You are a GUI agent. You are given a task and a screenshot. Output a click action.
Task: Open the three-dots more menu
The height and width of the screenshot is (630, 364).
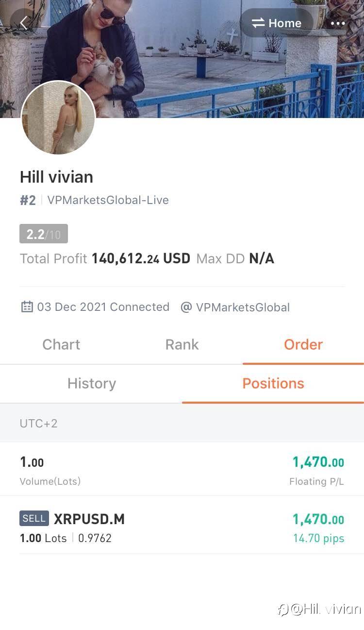[x=337, y=23]
